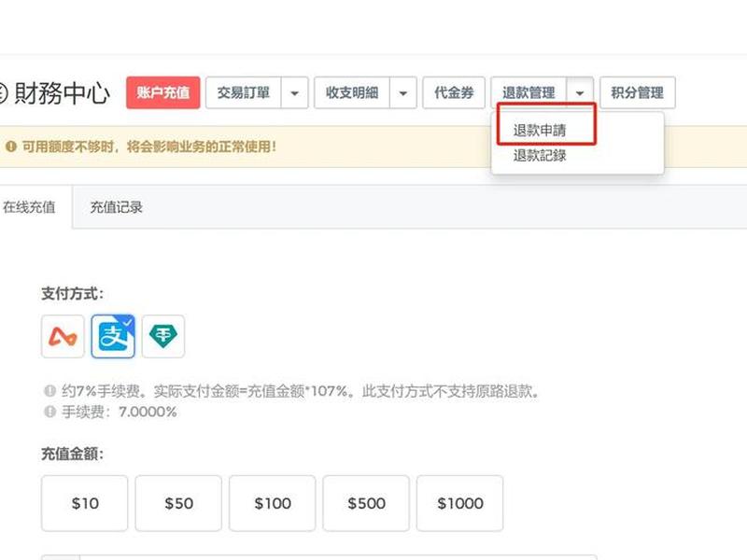Click the 退款管理 button
This screenshot has width=747, height=560.
[529, 92]
